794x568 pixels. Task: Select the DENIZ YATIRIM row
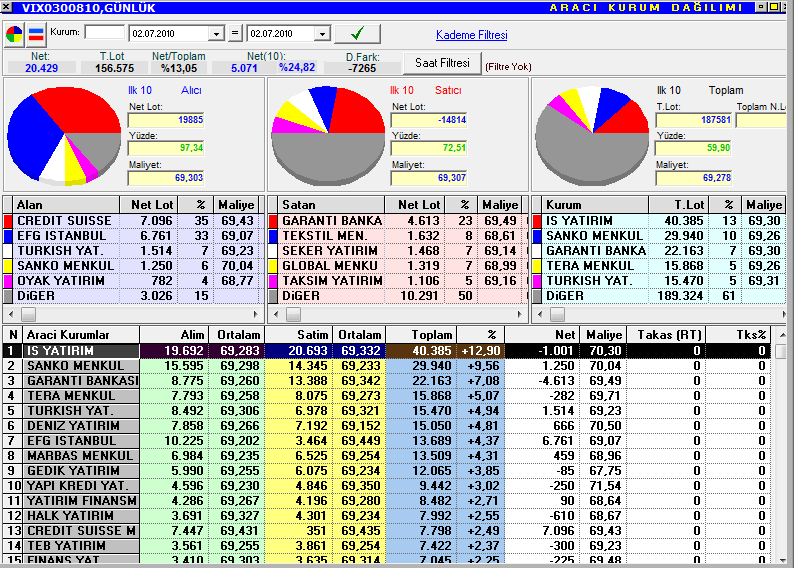click(x=387, y=426)
